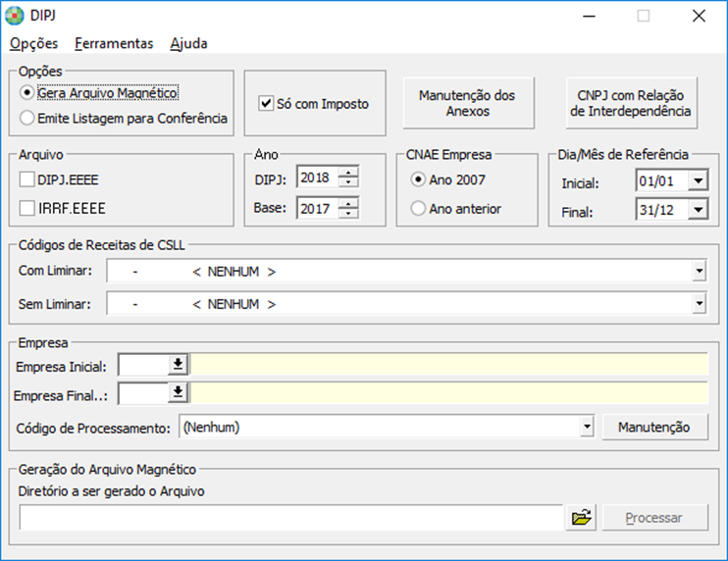Expand the Sem Liminar CSLL code dropdown
Screen dimensions: 728x561
point(700,304)
